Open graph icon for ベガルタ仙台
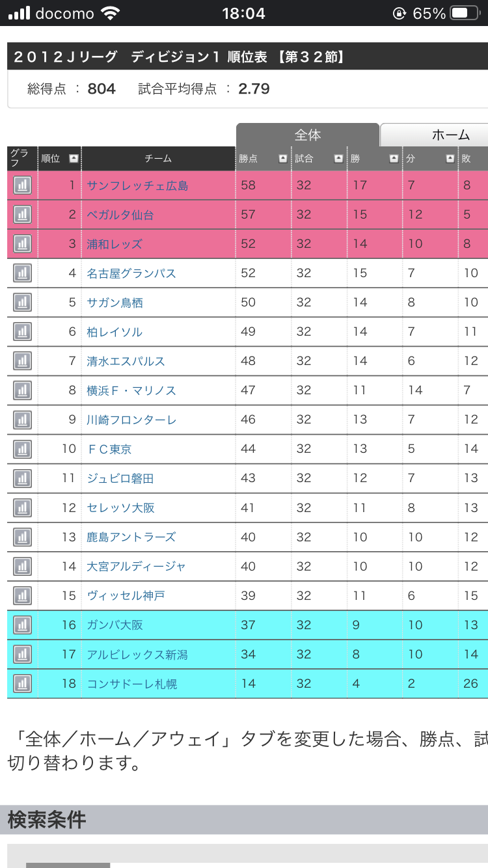Image resolution: width=488 pixels, height=868 pixels. tap(22, 215)
